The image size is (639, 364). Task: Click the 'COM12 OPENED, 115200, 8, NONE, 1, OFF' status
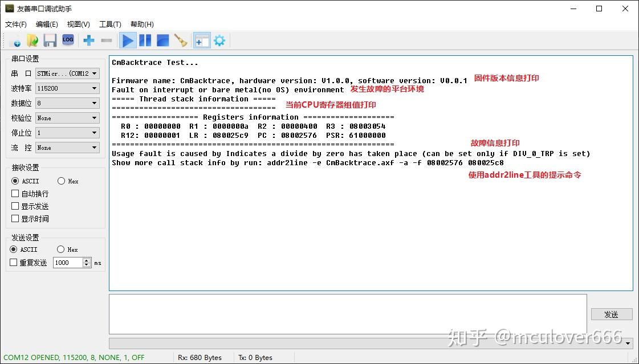point(74,358)
